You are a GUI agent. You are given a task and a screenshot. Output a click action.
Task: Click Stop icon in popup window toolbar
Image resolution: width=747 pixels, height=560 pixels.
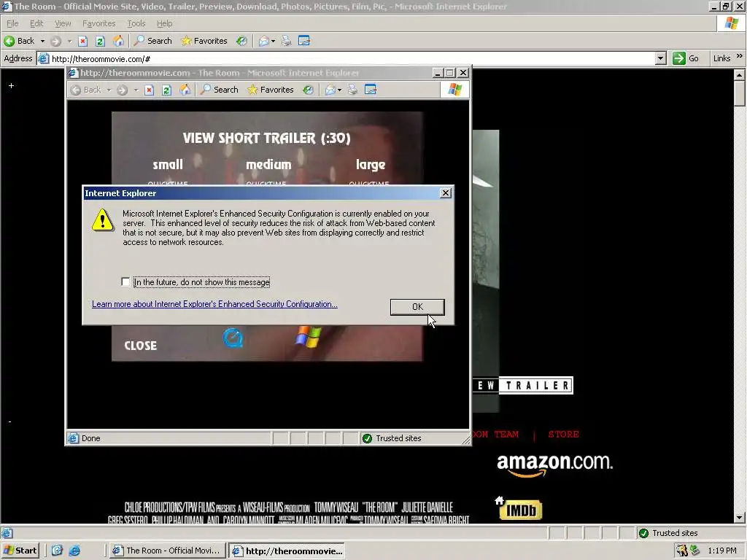149,90
